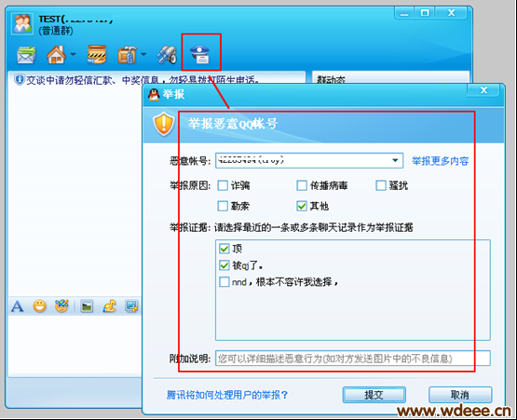Click the 提交 submit button
This screenshot has width=517, height=420.
pos(374,395)
